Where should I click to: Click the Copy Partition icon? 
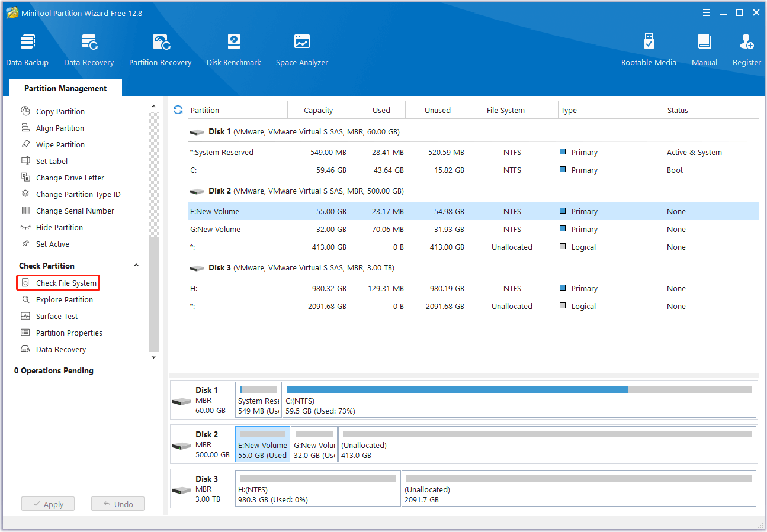point(25,111)
